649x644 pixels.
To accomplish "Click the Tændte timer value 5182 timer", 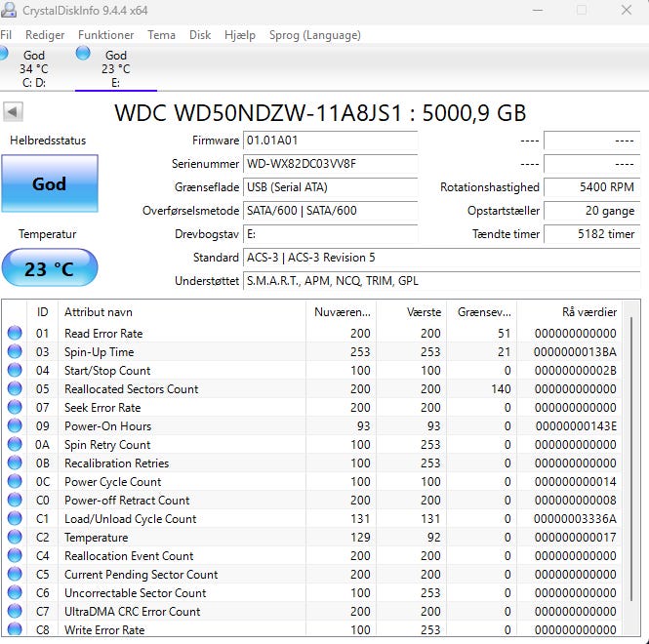I will [x=591, y=234].
